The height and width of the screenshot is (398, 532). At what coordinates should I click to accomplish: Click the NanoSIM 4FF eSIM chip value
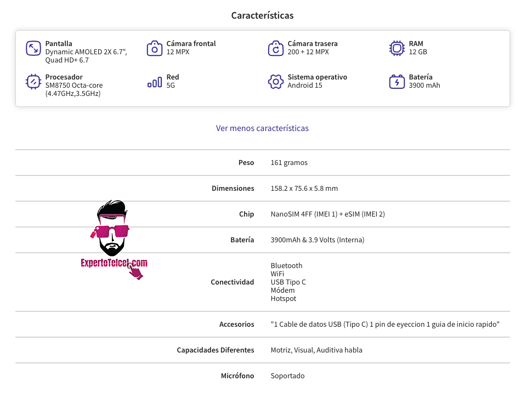[x=328, y=214]
